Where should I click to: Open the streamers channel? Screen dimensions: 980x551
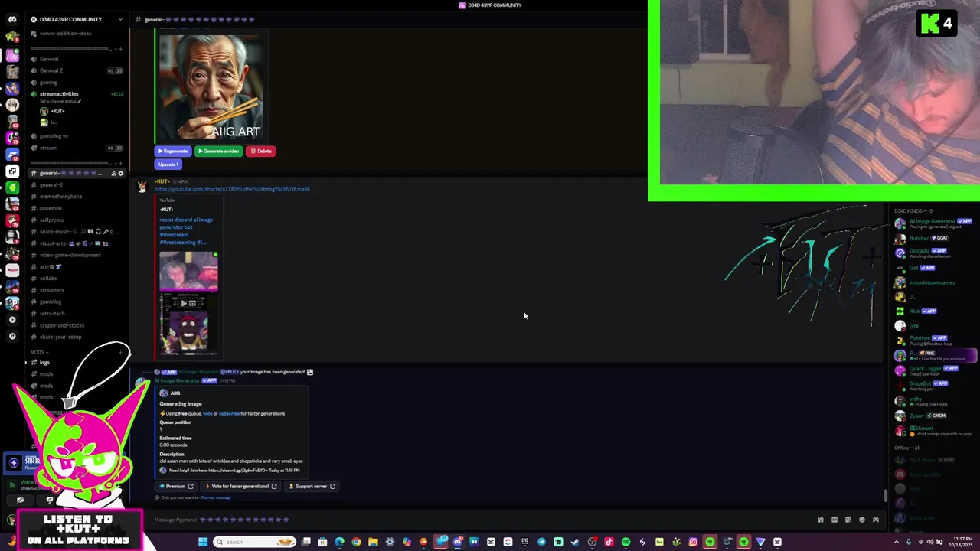coord(52,290)
